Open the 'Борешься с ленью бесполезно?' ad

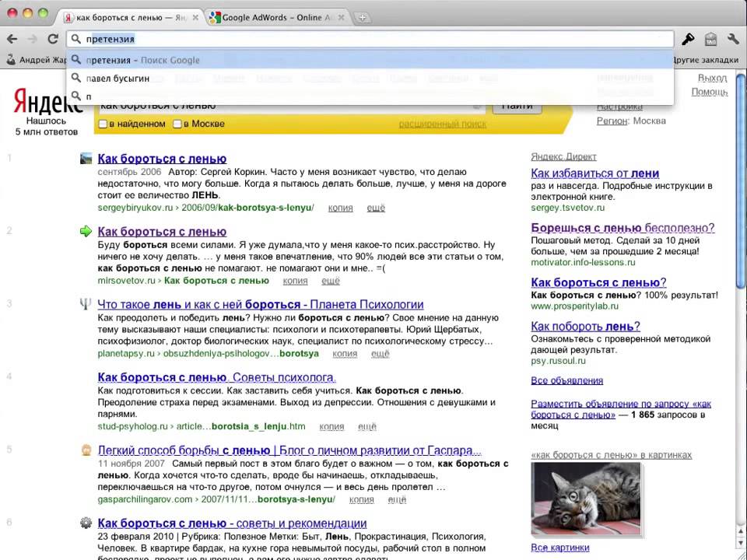coord(622,228)
